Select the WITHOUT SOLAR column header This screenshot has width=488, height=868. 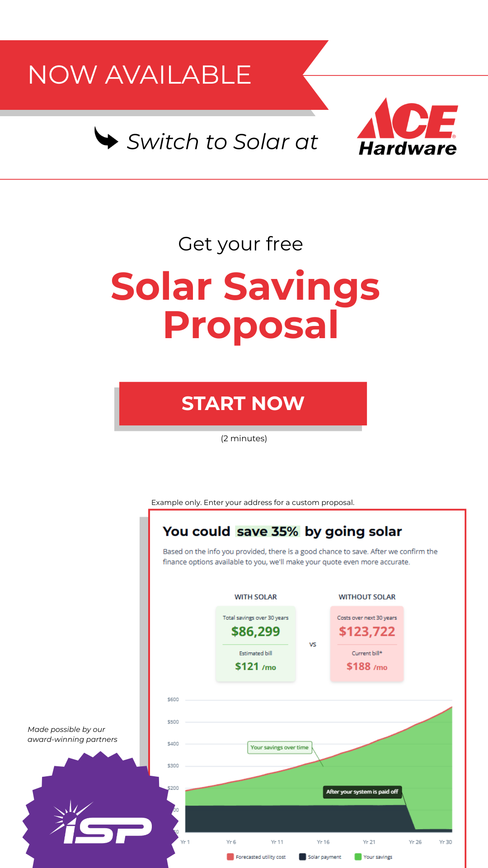(x=367, y=597)
